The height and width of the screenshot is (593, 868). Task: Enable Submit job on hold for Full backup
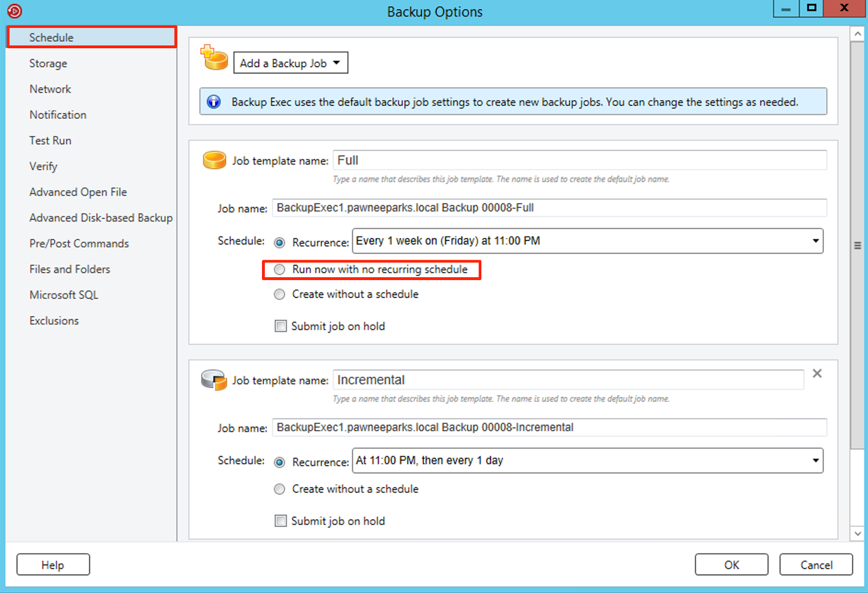click(280, 326)
